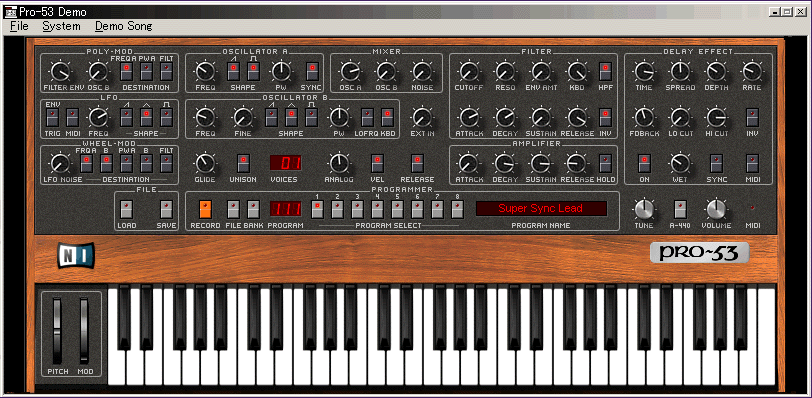
Task: Click the EXT IN knob
Action: pos(422,117)
